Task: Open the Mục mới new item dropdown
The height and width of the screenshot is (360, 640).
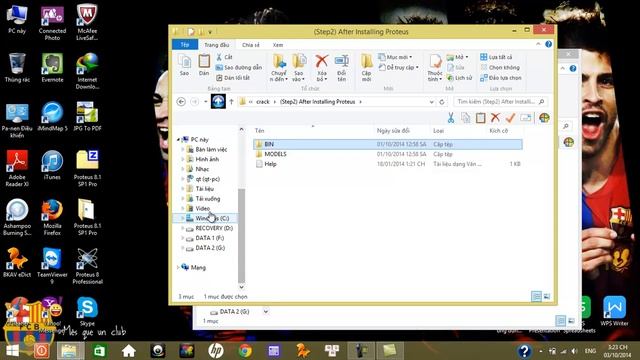Action: (x=395, y=57)
